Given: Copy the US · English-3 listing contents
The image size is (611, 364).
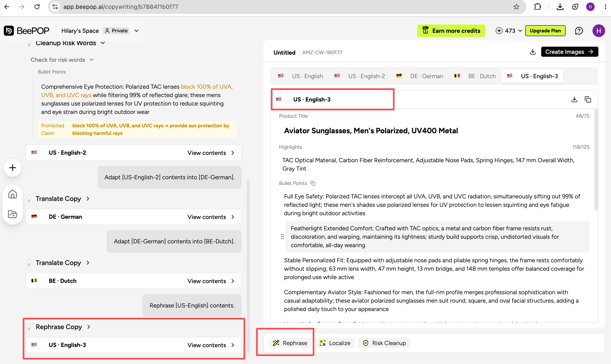Looking at the screenshot, I should point(588,99).
